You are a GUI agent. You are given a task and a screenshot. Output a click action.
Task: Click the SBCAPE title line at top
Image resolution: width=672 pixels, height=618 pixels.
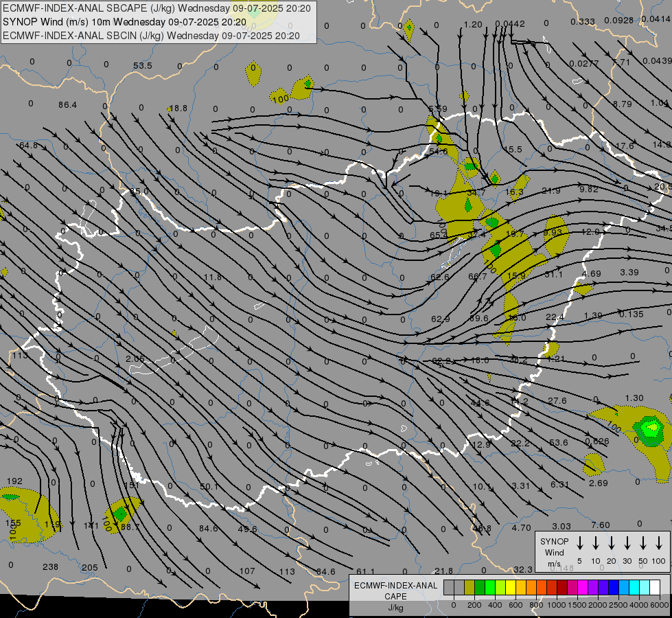tap(157, 8)
